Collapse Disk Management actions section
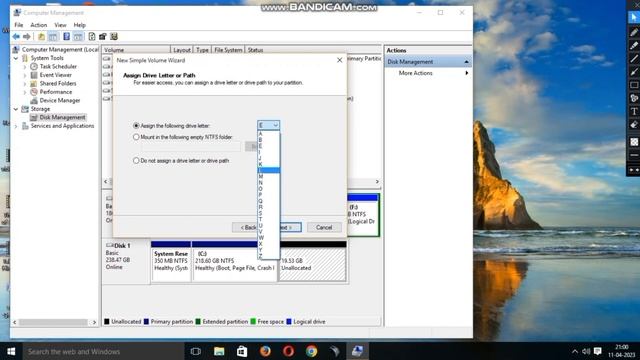The height and width of the screenshot is (360, 640). coord(466,62)
